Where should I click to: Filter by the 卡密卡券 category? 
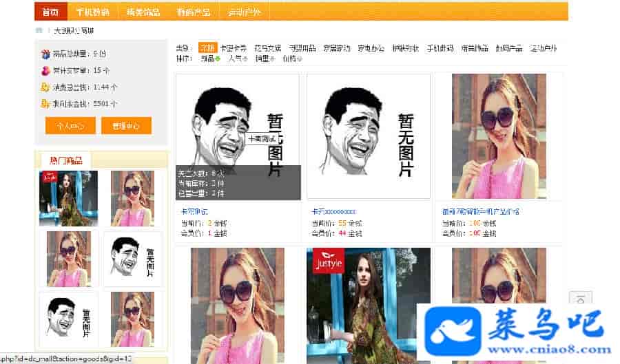233,48
